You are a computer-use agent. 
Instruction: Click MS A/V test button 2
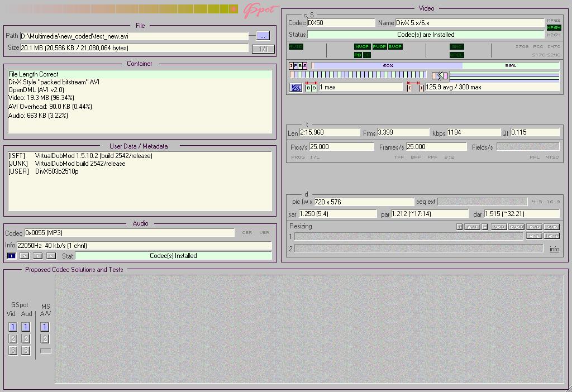[45, 339]
